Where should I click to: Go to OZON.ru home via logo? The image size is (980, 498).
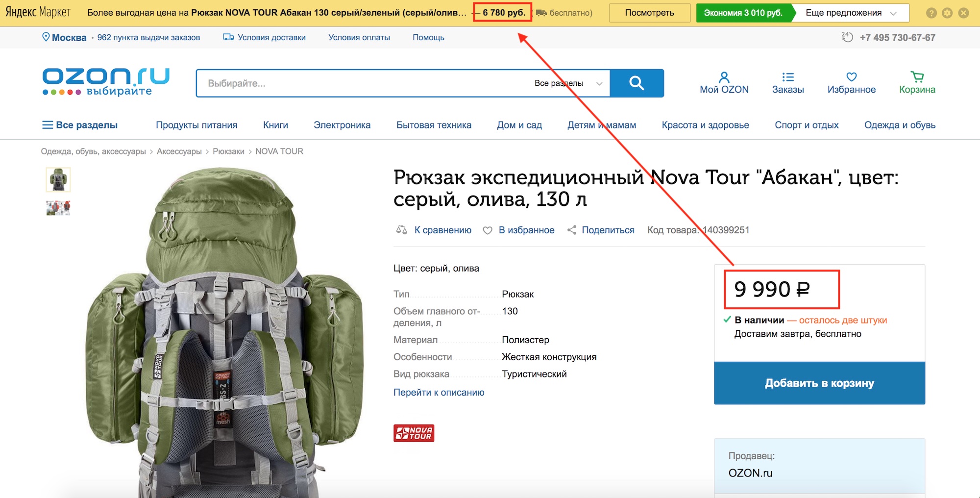[106, 82]
